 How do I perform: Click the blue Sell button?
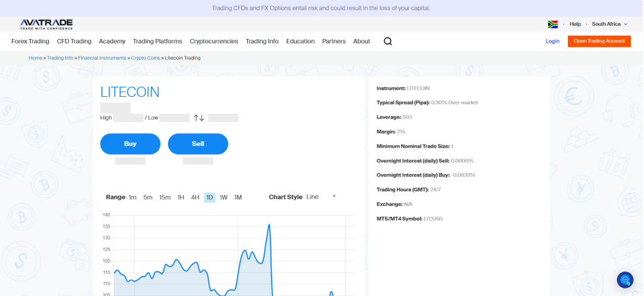click(x=198, y=144)
